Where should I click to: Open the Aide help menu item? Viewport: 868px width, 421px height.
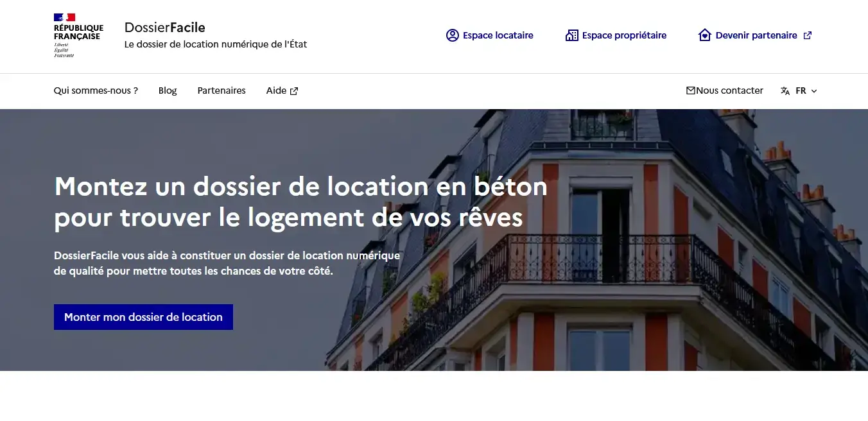click(277, 90)
